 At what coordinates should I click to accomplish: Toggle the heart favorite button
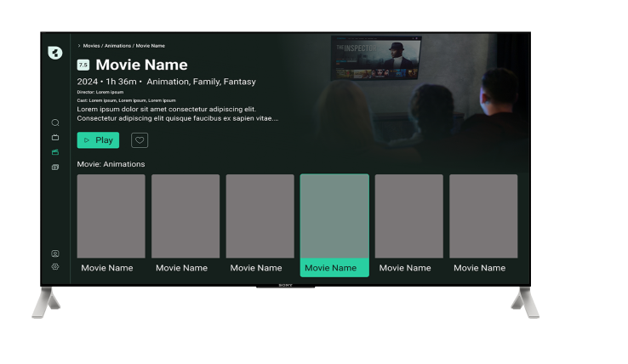(x=140, y=140)
